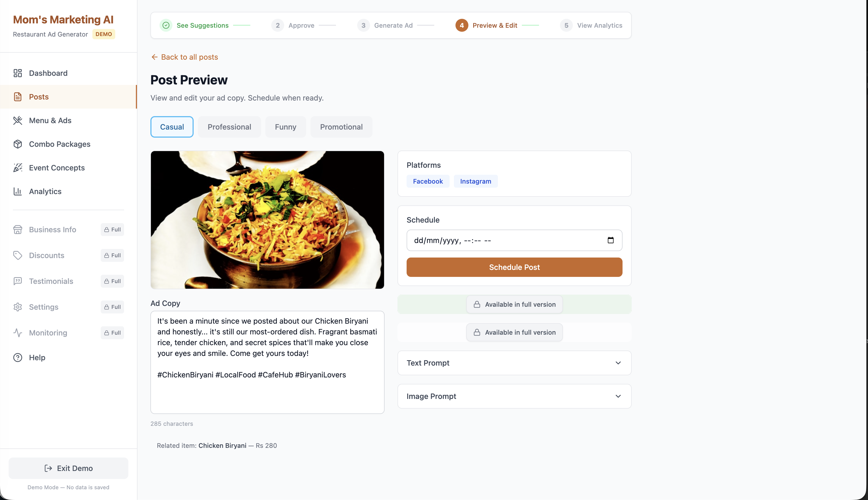Viewport: 868px width, 500px height.
Task: Select the Analytics bar chart icon
Action: [x=18, y=191]
